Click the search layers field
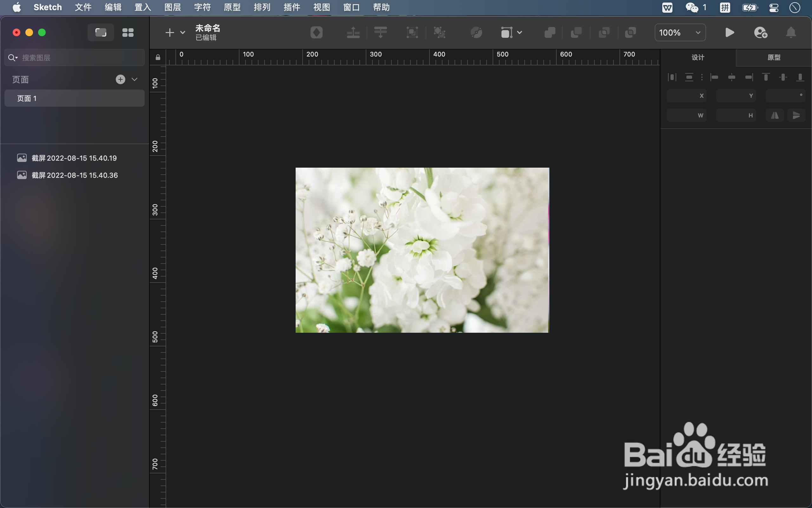Image resolution: width=812 pixels, height=508 pixels. point(75,57)
